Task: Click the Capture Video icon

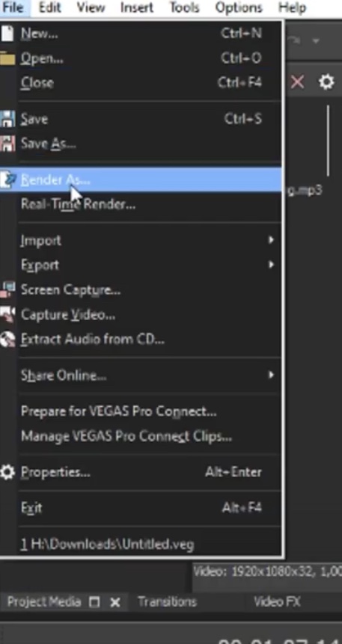Action: click(x=7, y=315)
